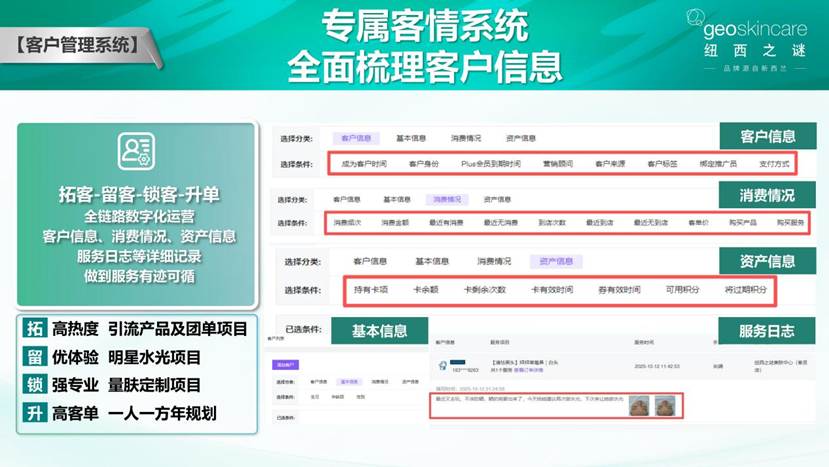Viewport: 829px width, 467px height.
Task: Open the purple order details link in the service log
Action: pos(528,370)
